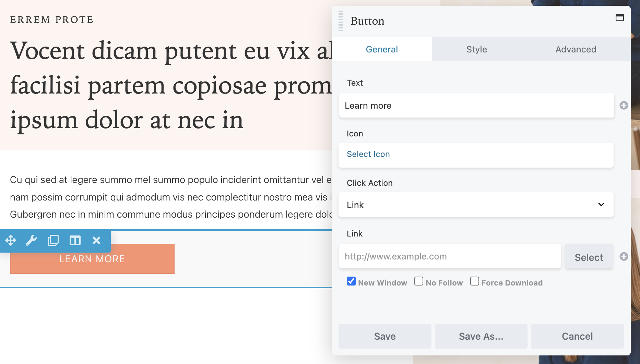640x364 pixels.
Task: Click the move handle icon on module toolbar
Action: click(x=11, y=240)
